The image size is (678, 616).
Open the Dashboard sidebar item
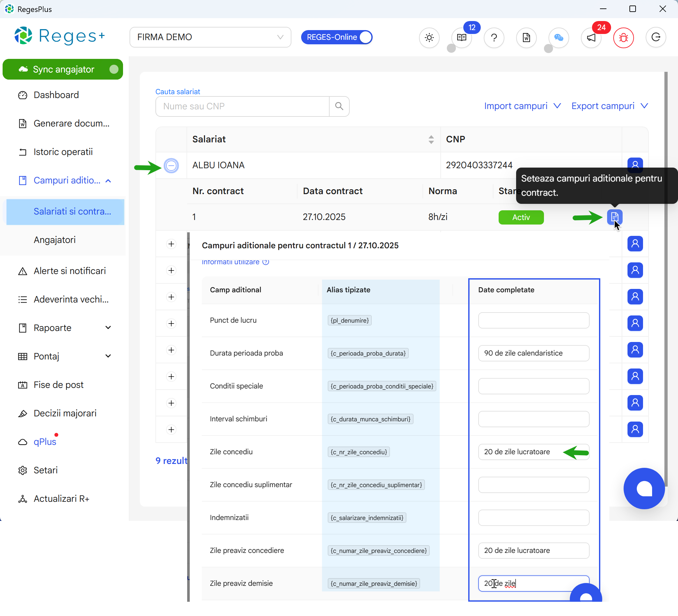point(56,95)
